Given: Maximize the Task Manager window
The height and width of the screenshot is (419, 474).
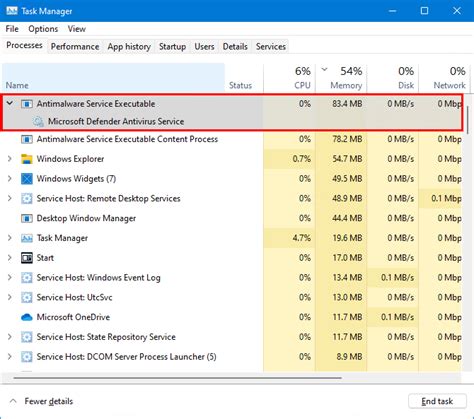Looking at the screenshot, I should click(x=424, y=11).
